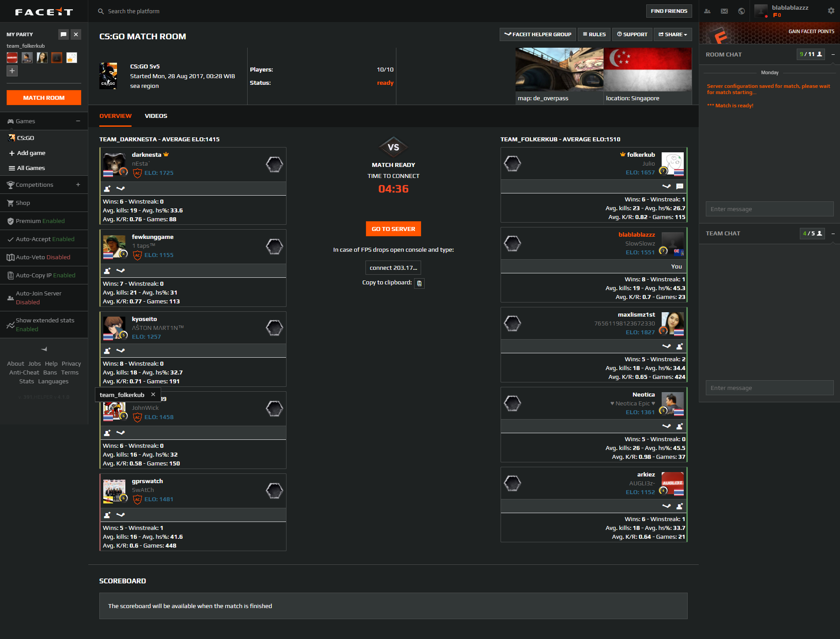Open the chat bubble icon under folkerkub

(680, 186)
